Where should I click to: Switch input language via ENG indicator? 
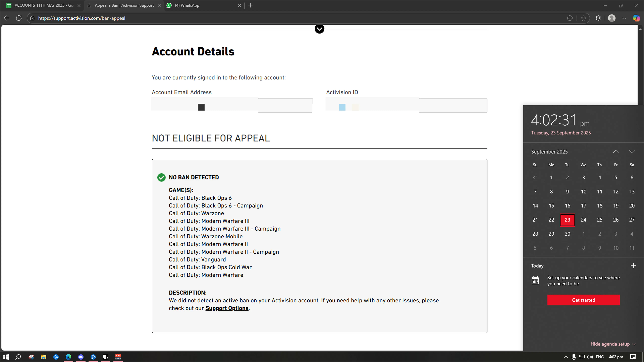(x=600, y=357)
